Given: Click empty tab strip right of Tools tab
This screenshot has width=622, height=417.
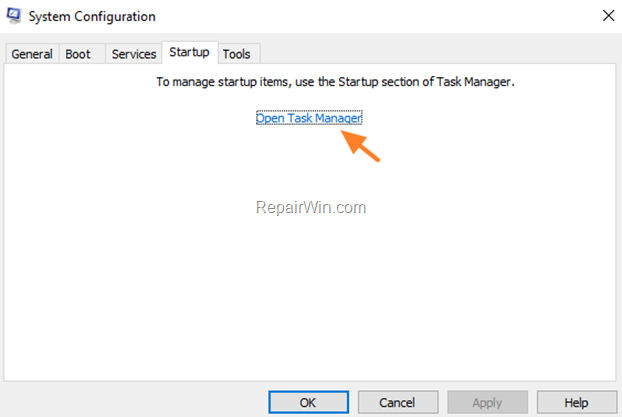Looking at the screenshot, I should pyautogui.click(x=436, y=53).
